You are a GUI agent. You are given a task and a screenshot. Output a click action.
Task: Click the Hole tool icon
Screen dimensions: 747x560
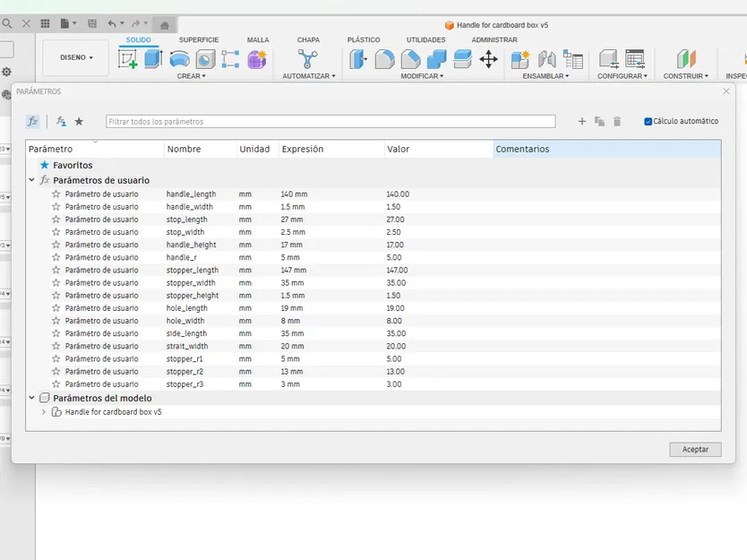tap(205, 59)
